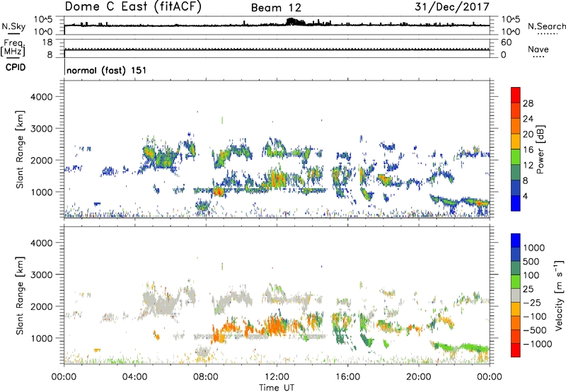Click the dotted frequency trace in the Freq panel
The image size is (566, 392).
277,48
